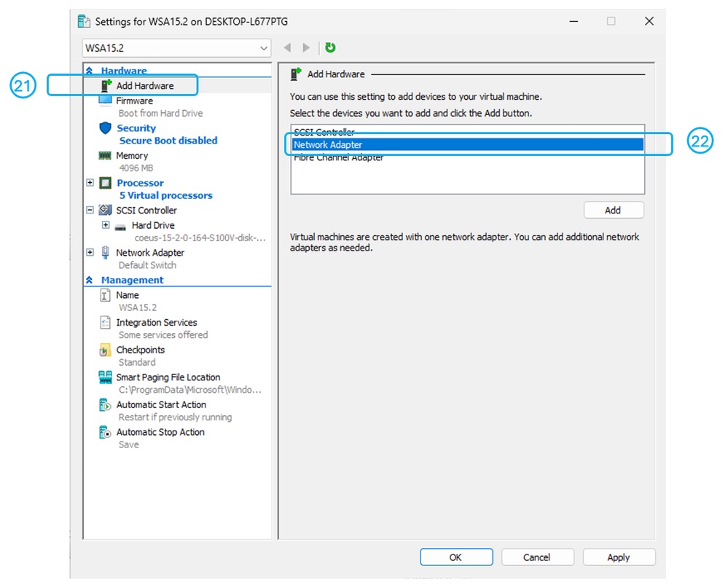Open Checkpoints settings

pos(140,350)
